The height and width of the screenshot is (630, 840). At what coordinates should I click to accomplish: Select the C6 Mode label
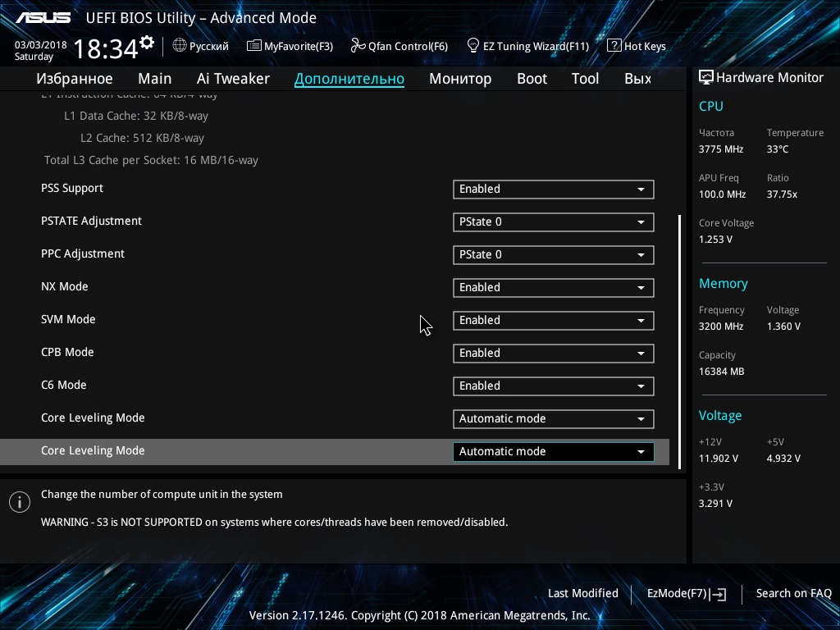tap(63, 385)
